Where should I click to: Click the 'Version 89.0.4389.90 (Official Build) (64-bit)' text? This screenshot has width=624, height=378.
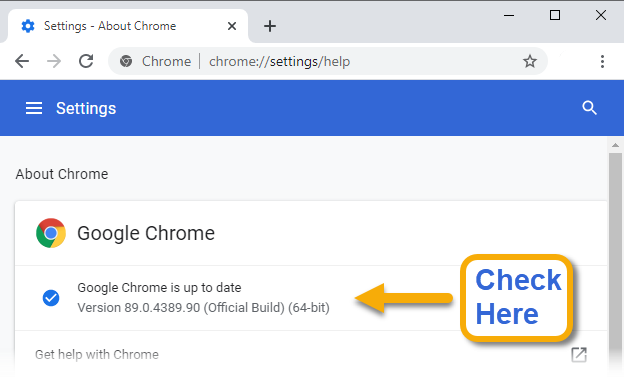(203, 308)
